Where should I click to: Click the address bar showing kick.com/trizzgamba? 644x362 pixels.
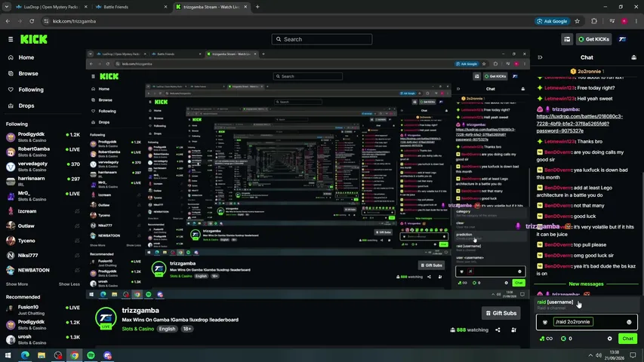point(288,21)
